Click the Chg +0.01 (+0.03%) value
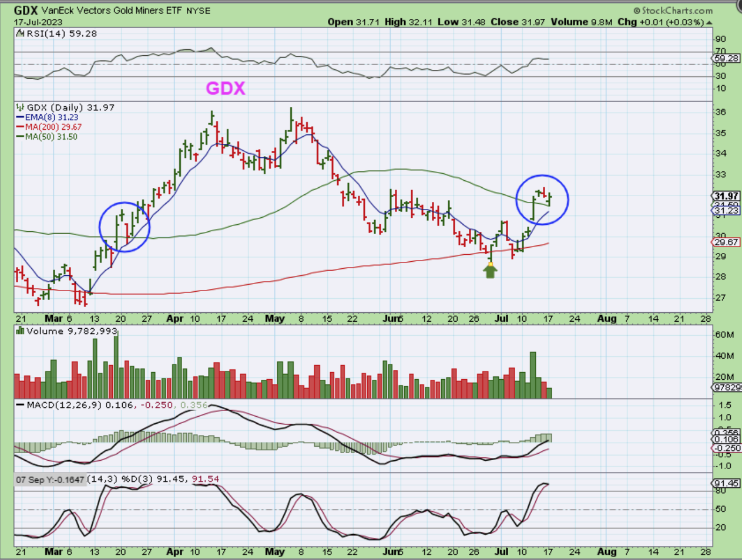Viewport: 742px width, 560px height. coord(660,22)
